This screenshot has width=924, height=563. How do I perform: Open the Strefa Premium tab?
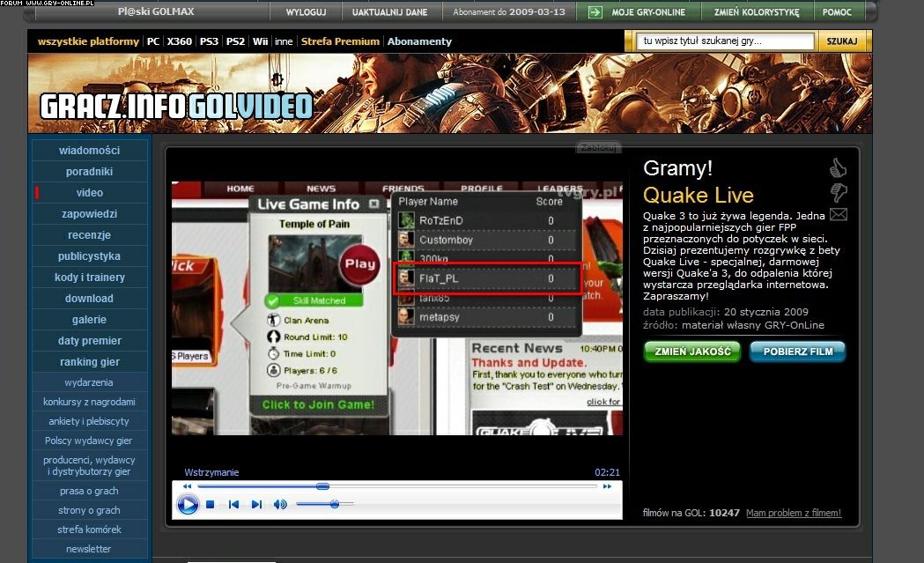(340, 41)
